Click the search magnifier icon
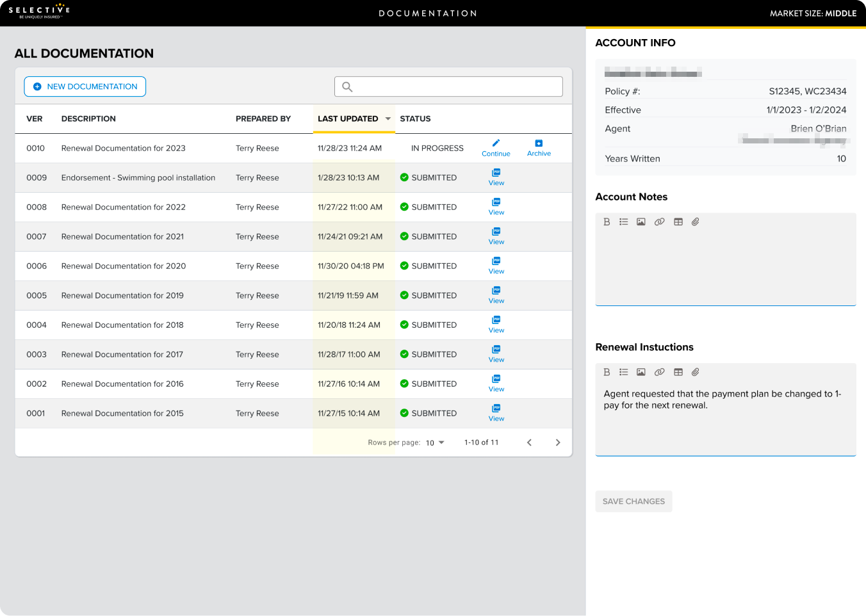 pos(347,86)
